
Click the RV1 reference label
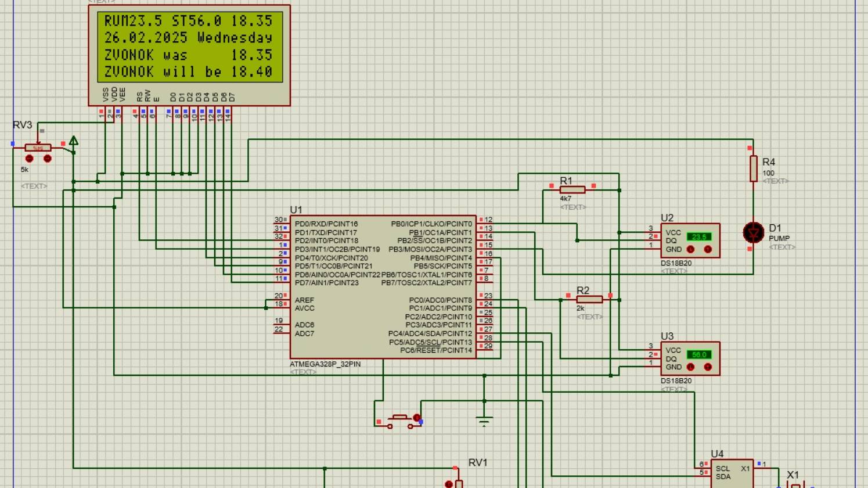tap(478, 462)
